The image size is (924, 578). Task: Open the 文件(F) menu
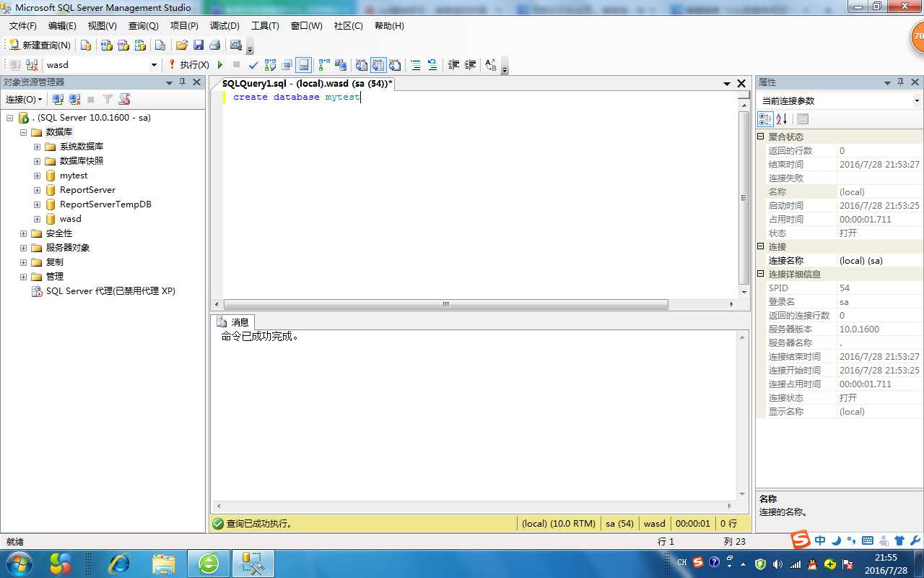point(22,25)
